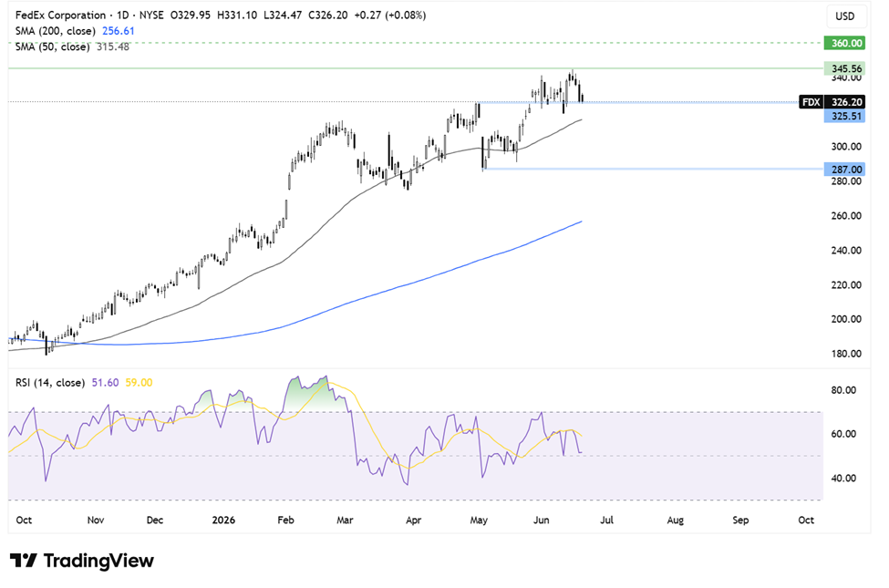The height and width of the screenshot is (588, 889).
Task: Click the 260.00 price axis label
Action: [x=846, y=216]
